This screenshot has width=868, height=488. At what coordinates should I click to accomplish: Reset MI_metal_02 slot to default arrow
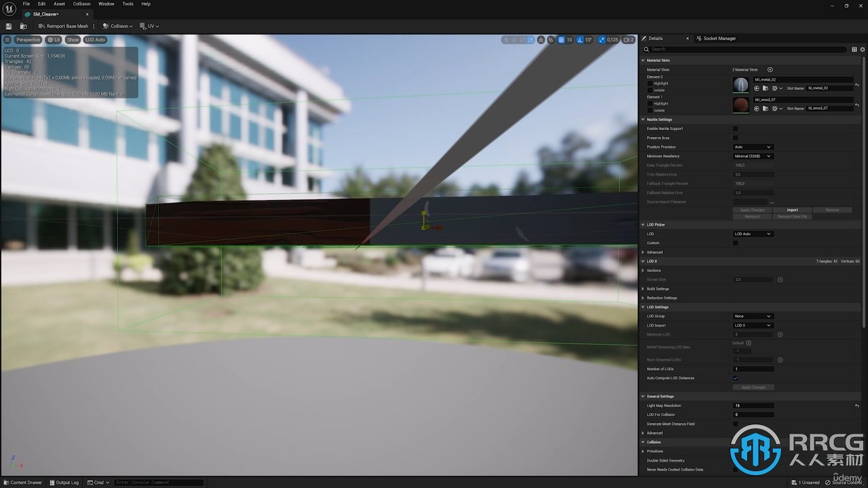tap(857, 85)
